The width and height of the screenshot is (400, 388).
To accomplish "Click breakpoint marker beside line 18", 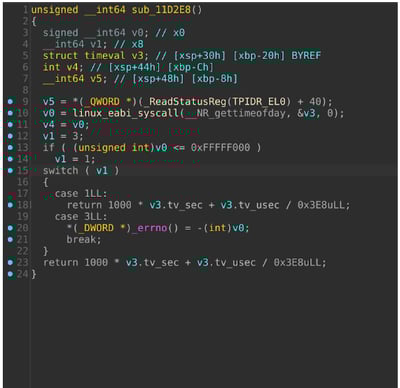I will click(x=10, y=205).
